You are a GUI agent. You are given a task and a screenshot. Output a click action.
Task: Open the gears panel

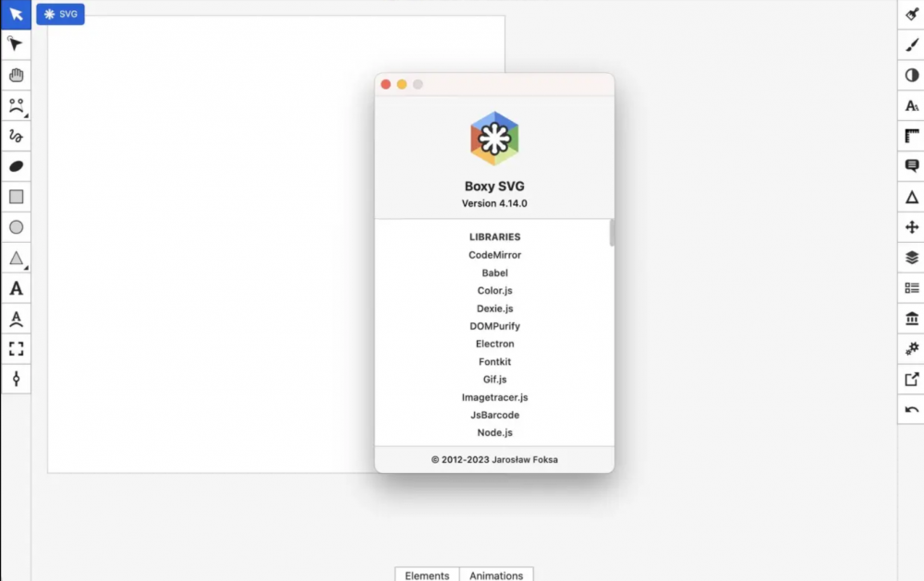[x=912, y=349]
